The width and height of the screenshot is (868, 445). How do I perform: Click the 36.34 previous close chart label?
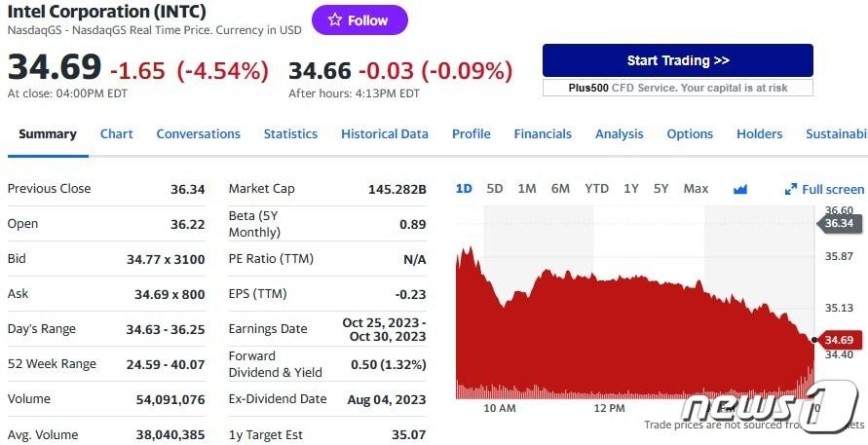pyautogui.click(x=837, y=223)
